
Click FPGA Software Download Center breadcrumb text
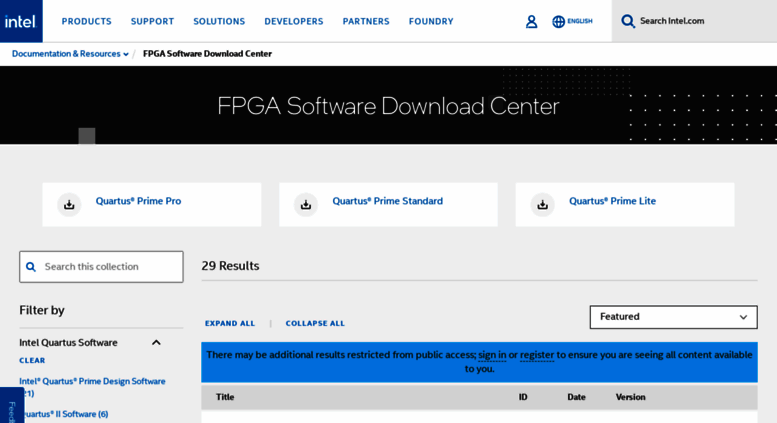tap(207, 53)
